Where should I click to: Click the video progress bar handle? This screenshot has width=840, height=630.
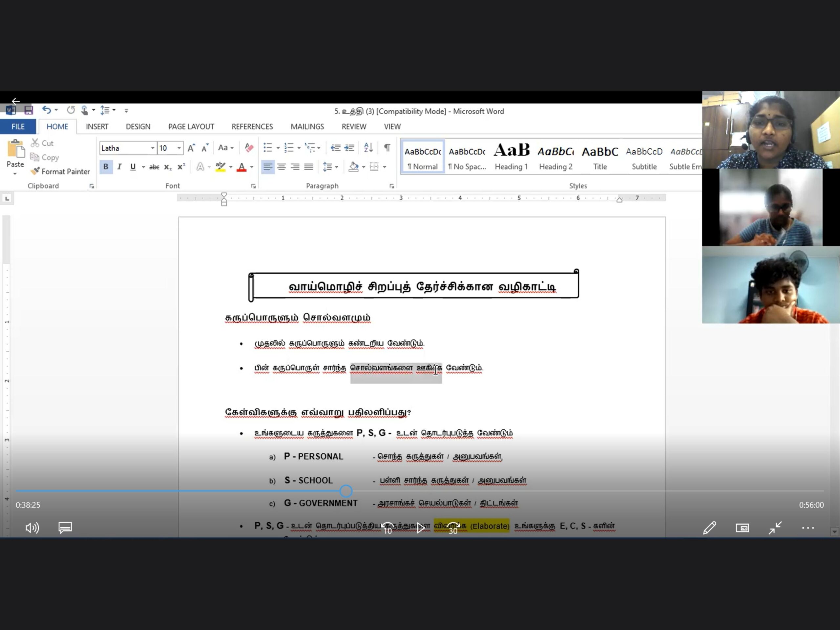346,491
